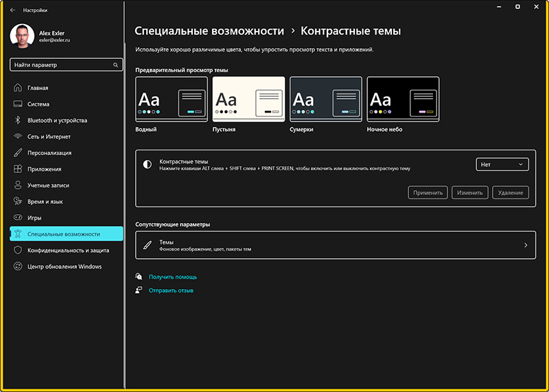549x392 pixels.
Task: Click the Главная home icon
Action: pos(18,88)
